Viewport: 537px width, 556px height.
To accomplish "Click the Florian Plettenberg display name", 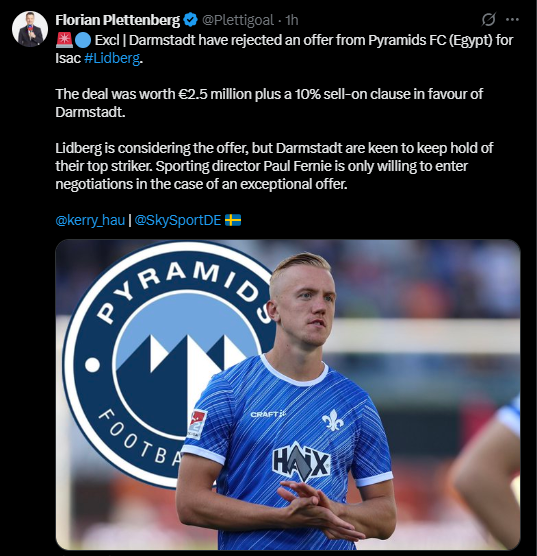I will coord(118,20).
